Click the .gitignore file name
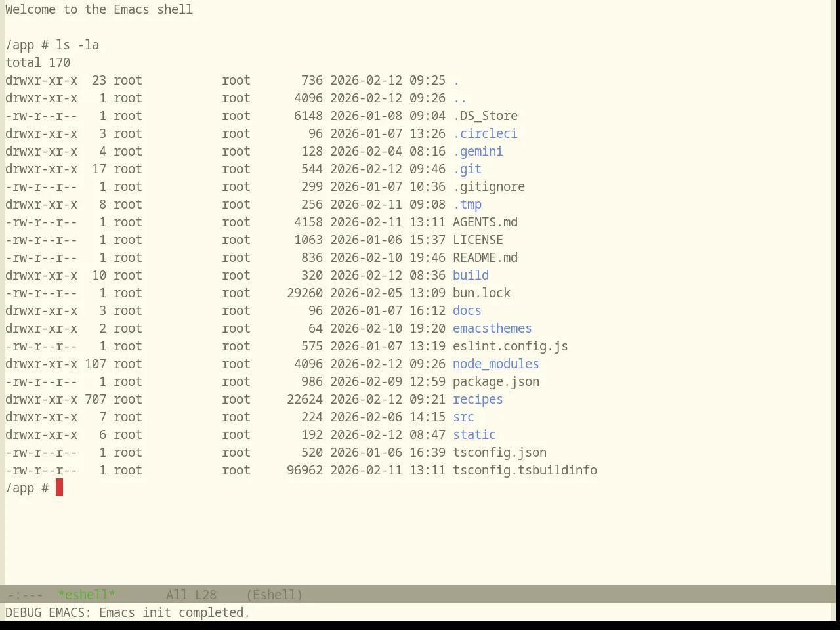Screen dimensions: 840x630 click(489, 186)
